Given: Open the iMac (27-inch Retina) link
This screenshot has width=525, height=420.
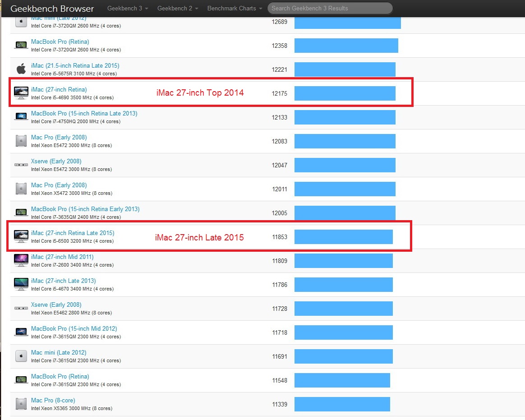Looking at the screenshot, I should coord(59,90).
